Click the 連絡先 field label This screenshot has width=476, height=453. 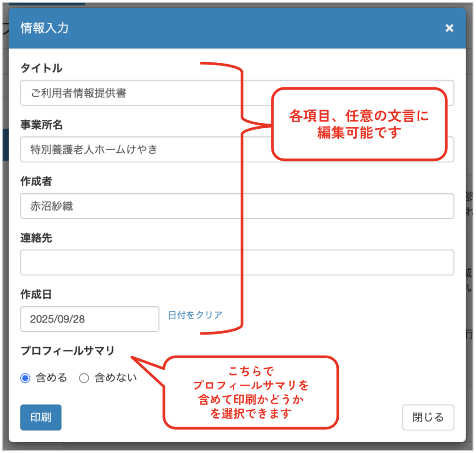36,238
